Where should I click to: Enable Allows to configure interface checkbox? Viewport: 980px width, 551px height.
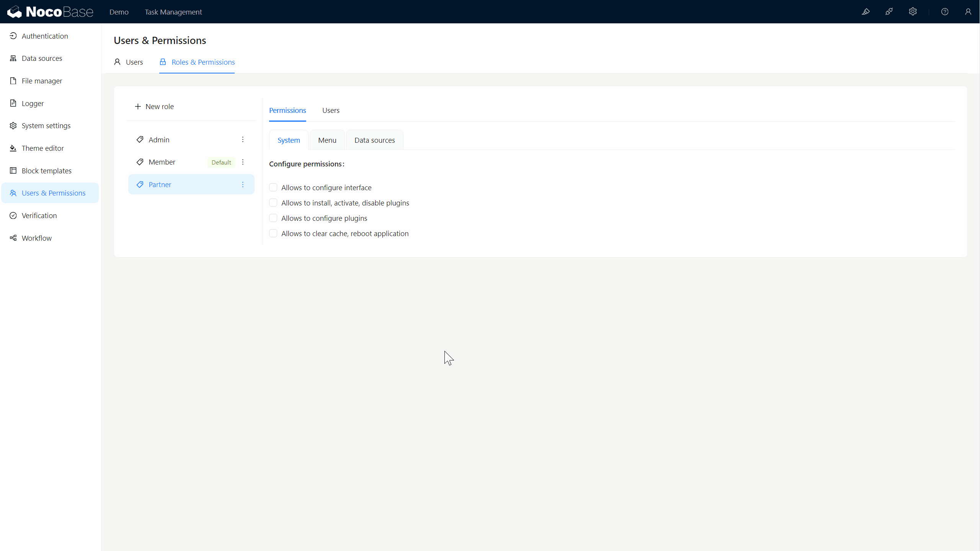273,187
